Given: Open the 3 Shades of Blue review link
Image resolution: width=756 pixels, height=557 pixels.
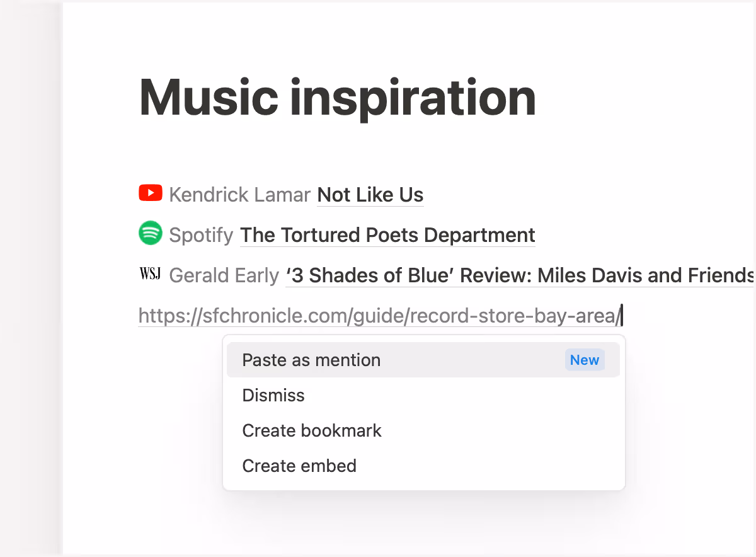Looking at the screenshot, I should (x=517, y=275).
